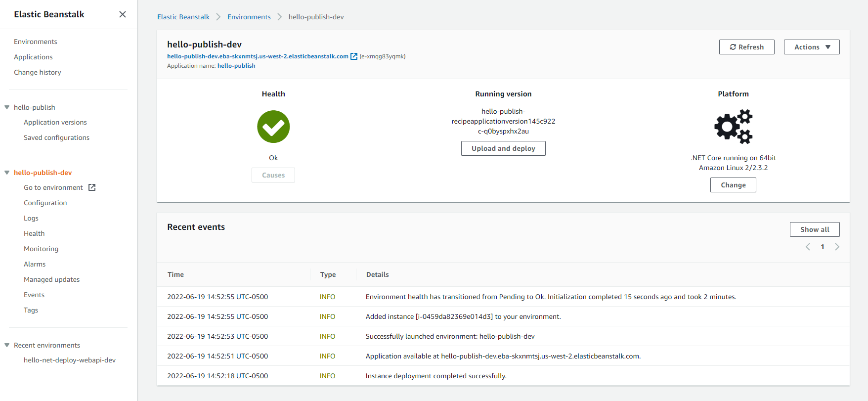The height and width of the screenshot is (401, 868).
Task: Open the Health page in sidebar
Action: [x=34, y=233]
